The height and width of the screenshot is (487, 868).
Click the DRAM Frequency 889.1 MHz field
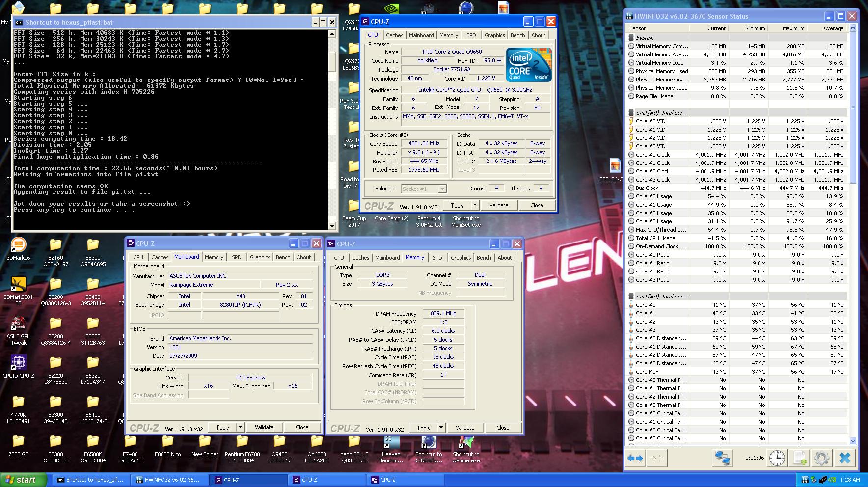[443, 313]
